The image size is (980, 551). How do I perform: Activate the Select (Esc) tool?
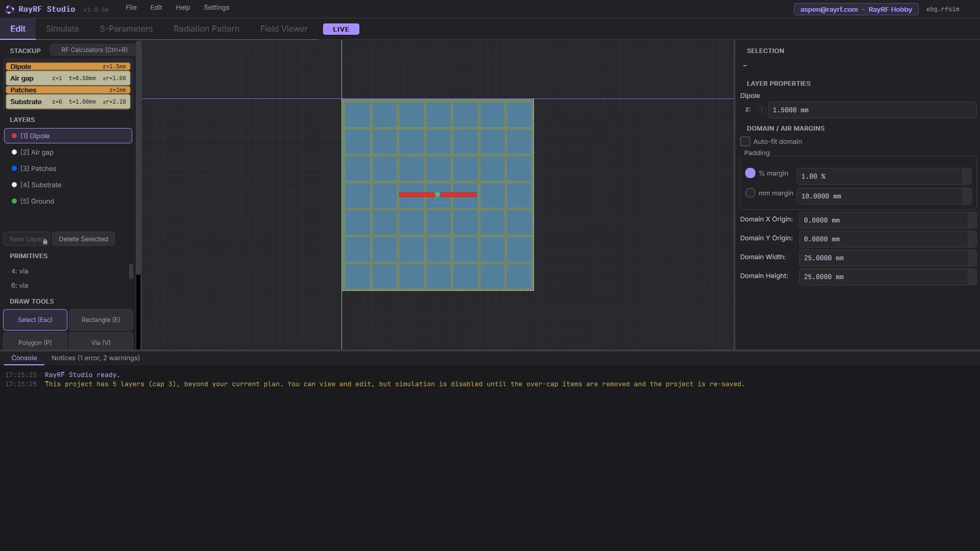pyautogui.click(x=35, y=320)
